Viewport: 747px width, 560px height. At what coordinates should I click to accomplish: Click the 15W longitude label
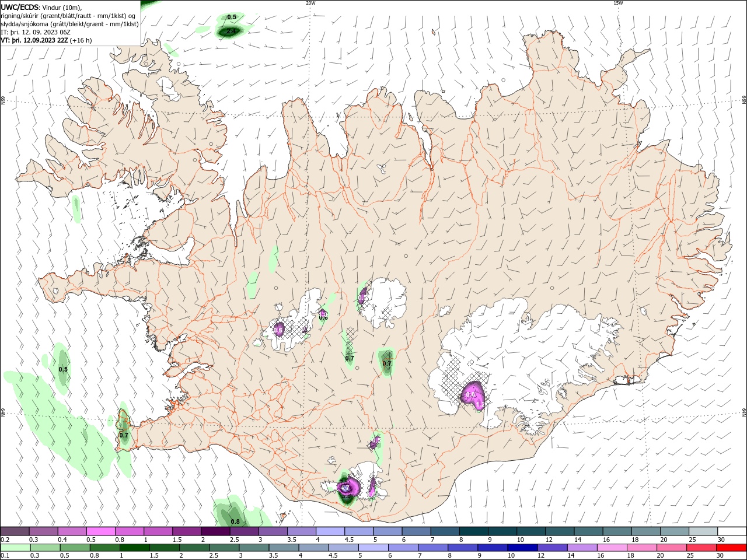[x=619, y=3]
